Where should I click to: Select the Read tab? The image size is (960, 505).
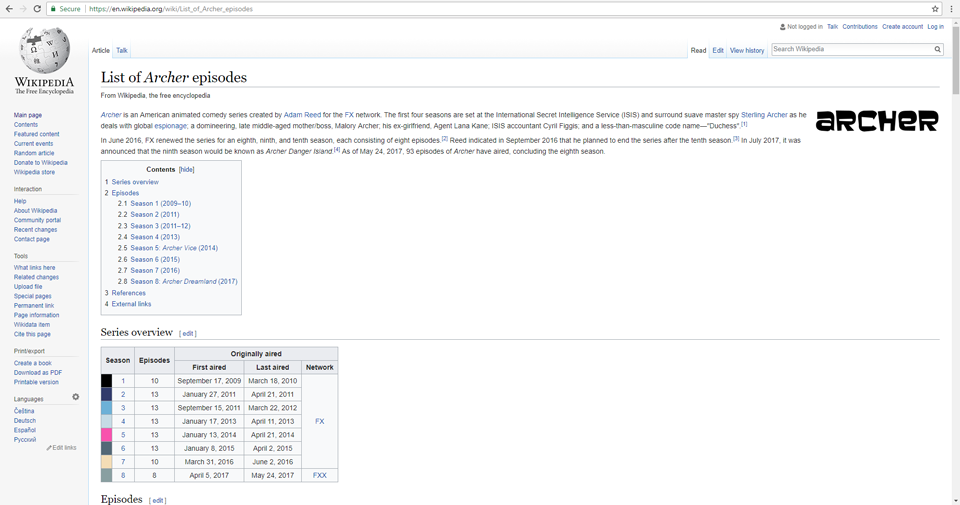pos(698,51)
